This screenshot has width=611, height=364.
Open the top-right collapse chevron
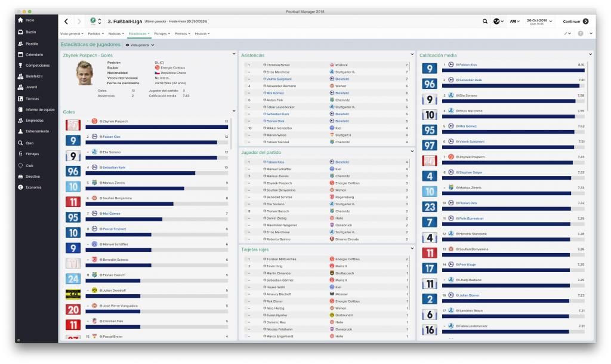(591, 33)
